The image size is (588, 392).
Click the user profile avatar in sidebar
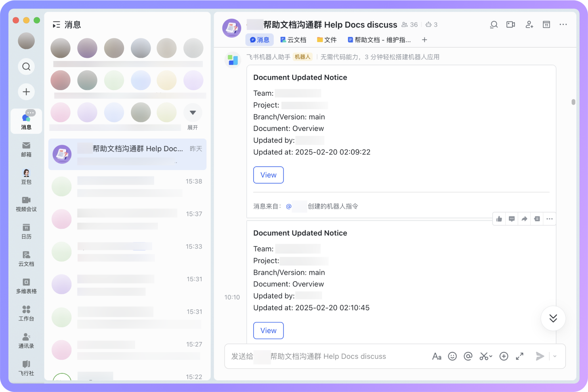(x=26, y=41)
